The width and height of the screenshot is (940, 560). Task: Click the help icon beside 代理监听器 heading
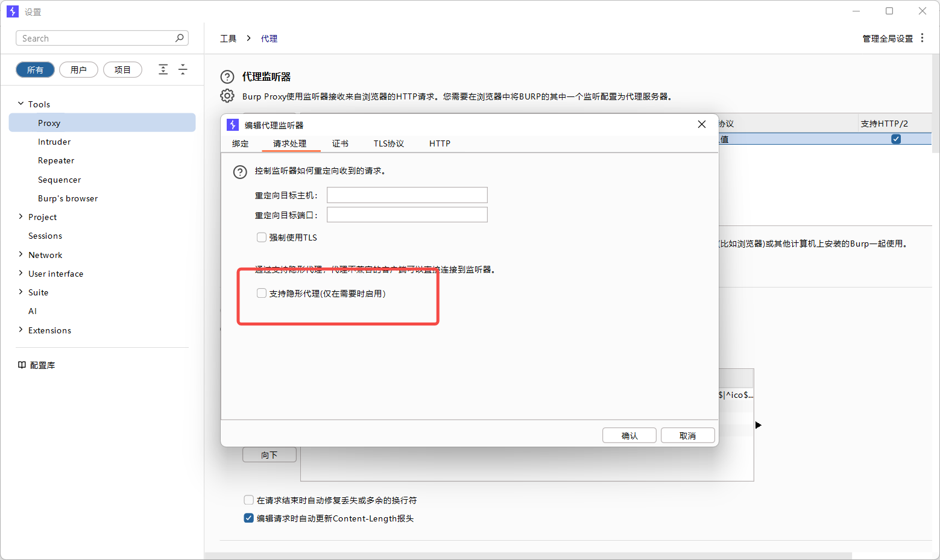[x=227, y=77]
